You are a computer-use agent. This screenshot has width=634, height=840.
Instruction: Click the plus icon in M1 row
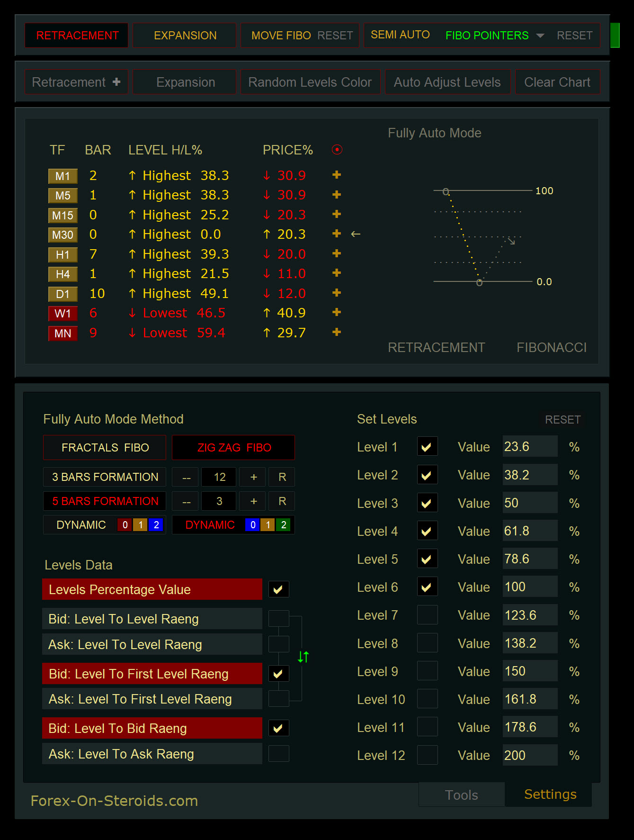[337, 175]
